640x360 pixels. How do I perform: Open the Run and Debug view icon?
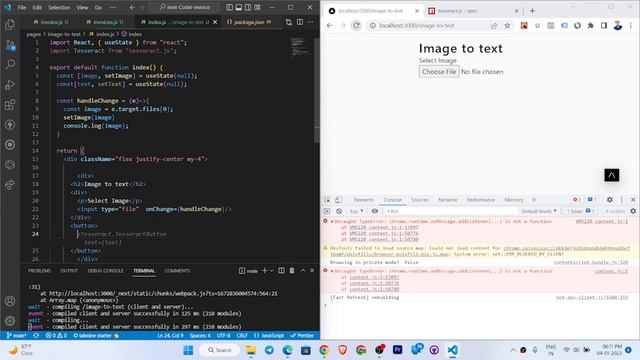[10, 84]
